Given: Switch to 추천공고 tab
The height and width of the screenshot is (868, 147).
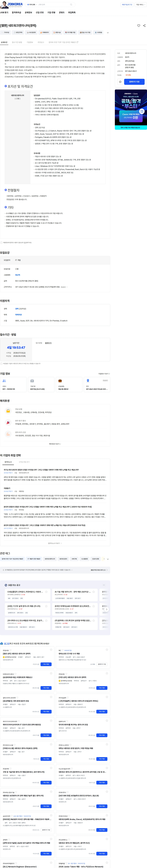Looking at the screenshot, I should coord(41,43).
